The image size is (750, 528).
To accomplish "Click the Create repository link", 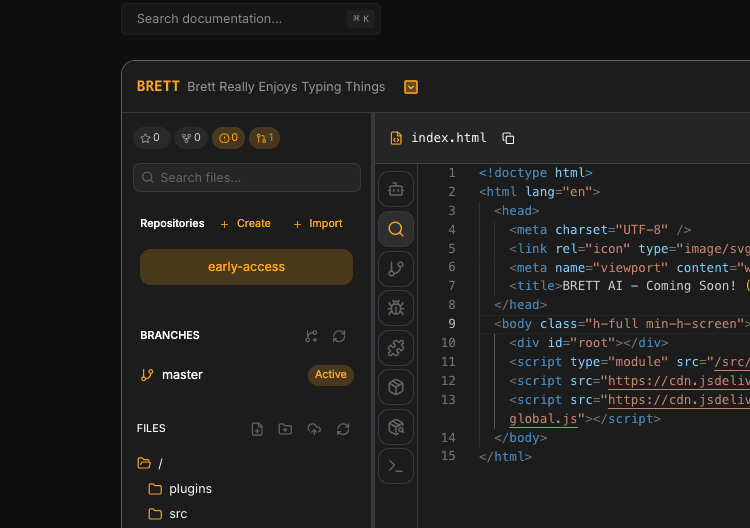I will tap(245, 224).
